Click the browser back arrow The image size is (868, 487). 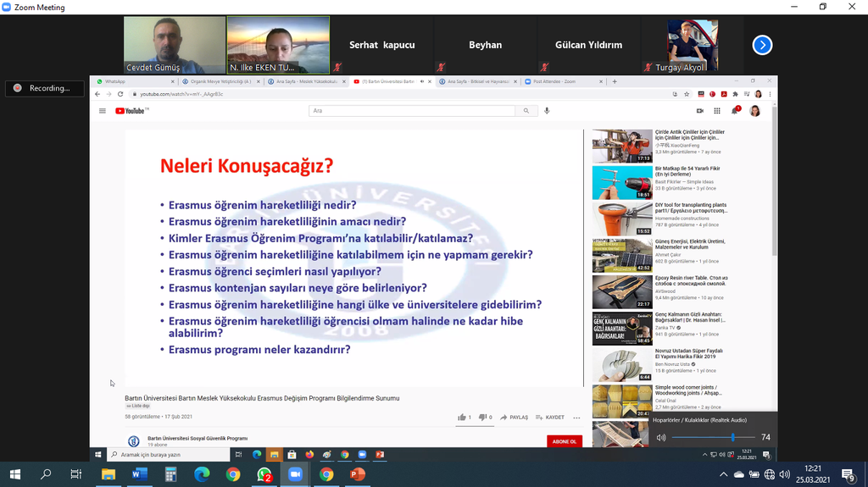(97, 94)
